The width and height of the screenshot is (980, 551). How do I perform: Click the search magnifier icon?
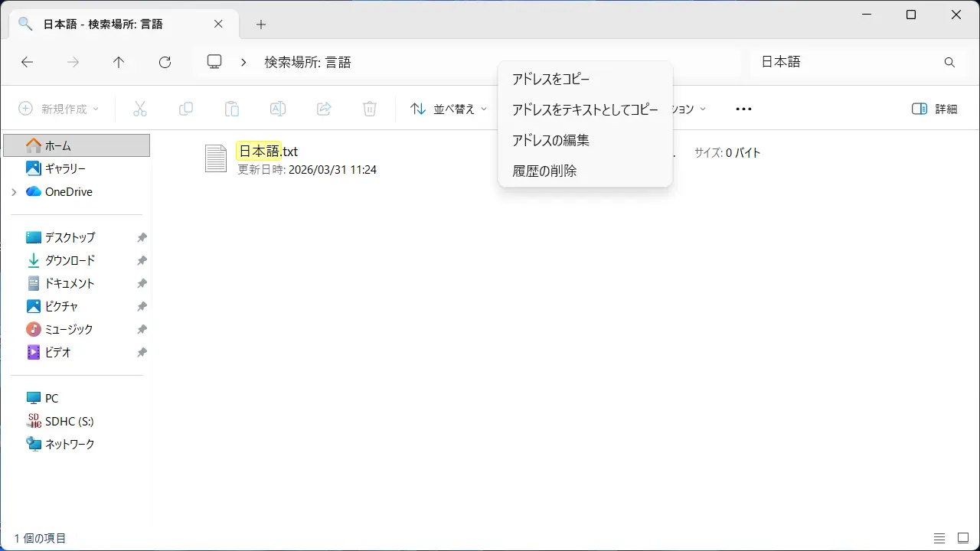coord(949,63)
